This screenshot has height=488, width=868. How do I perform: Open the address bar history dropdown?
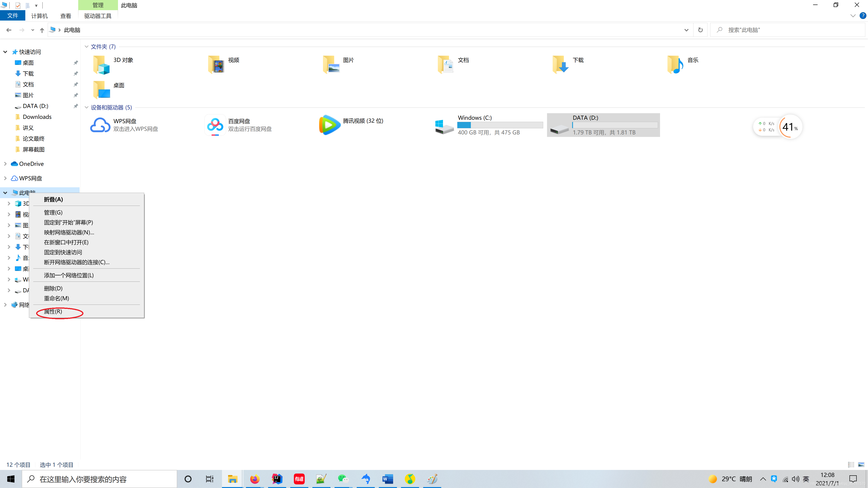point(686,30)
